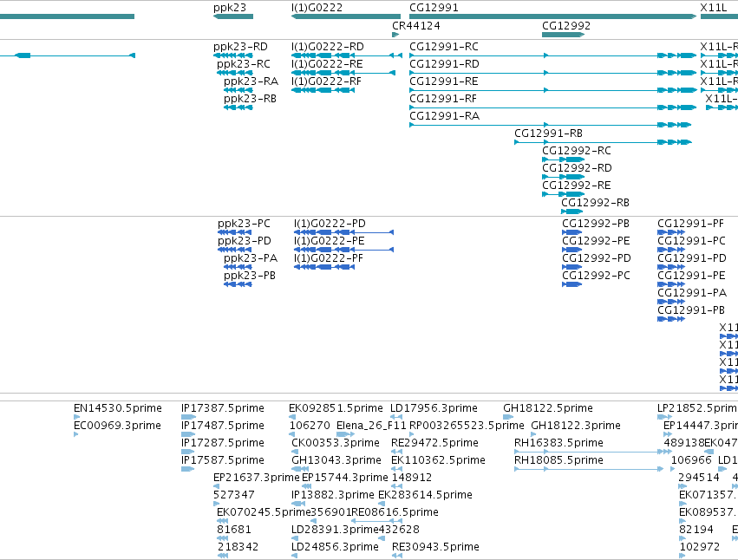Select EST IP17287.5prime
This screenshot has width=738, height=560.
(x=187, y=452)
